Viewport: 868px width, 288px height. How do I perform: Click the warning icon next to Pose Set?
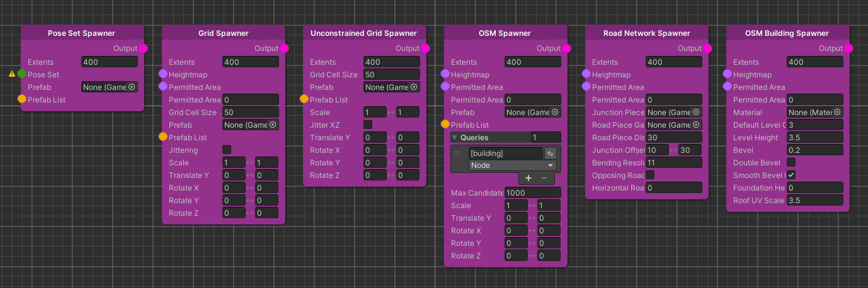click(12, 74)
